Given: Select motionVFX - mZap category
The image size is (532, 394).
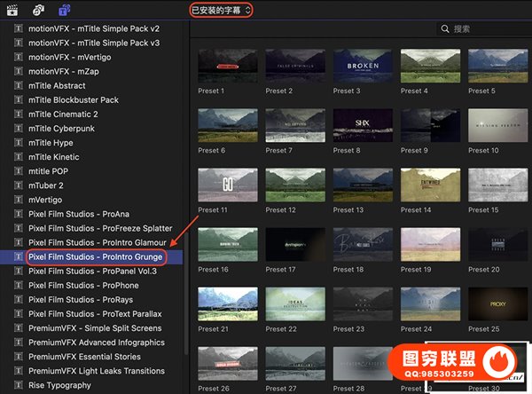Looking at the screenshot, I should point(73,72).
